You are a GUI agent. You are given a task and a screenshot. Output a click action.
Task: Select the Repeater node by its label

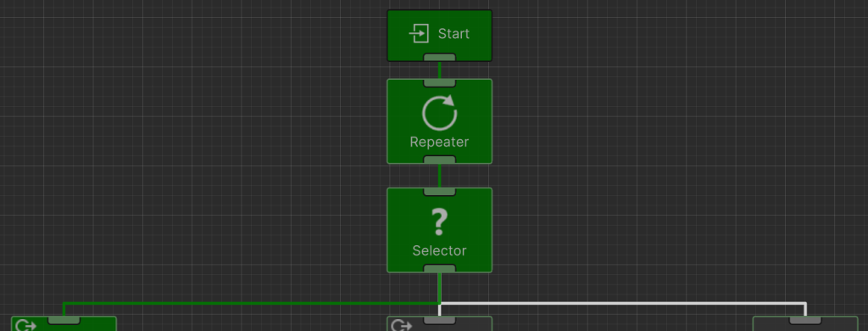tap(440, 142)
